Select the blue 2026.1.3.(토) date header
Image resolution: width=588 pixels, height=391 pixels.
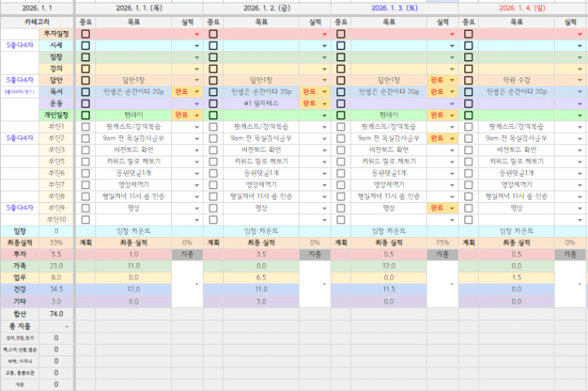(x=394, y=8)
